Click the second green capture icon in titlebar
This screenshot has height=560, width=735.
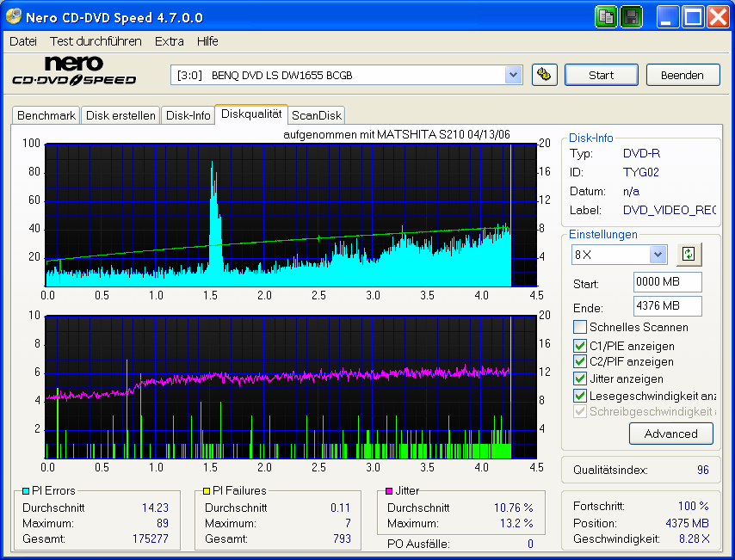pos(630,15)
